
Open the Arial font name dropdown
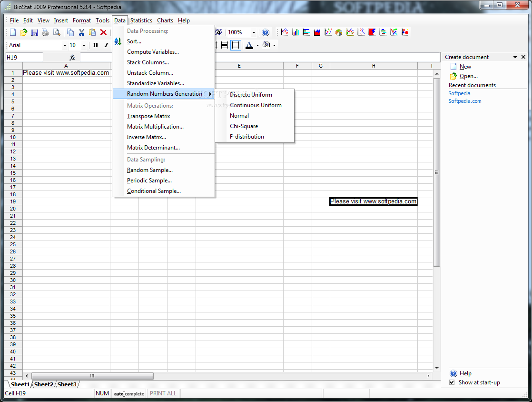tap(65, 45)
